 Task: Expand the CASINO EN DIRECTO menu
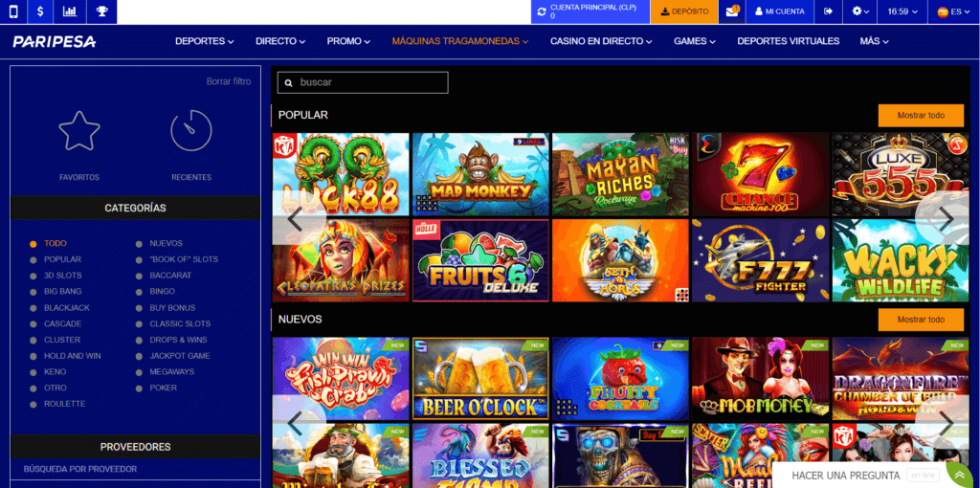point(601,41)
